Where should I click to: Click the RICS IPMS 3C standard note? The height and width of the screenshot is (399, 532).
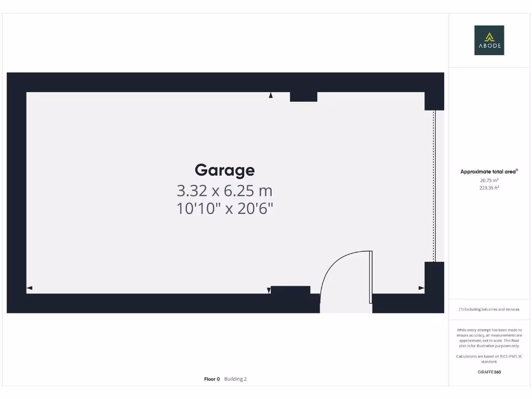(x=489, y=358)
